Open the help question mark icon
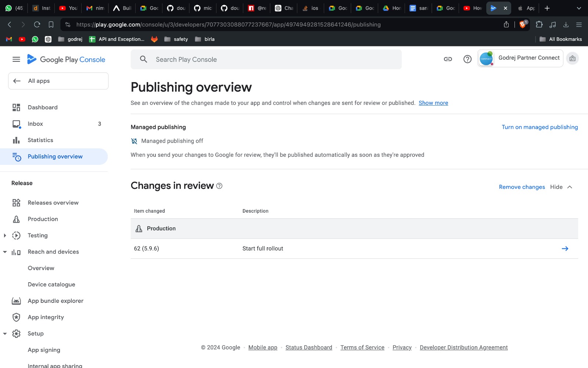The image size is (588, 368). click(x=467, y=59)
